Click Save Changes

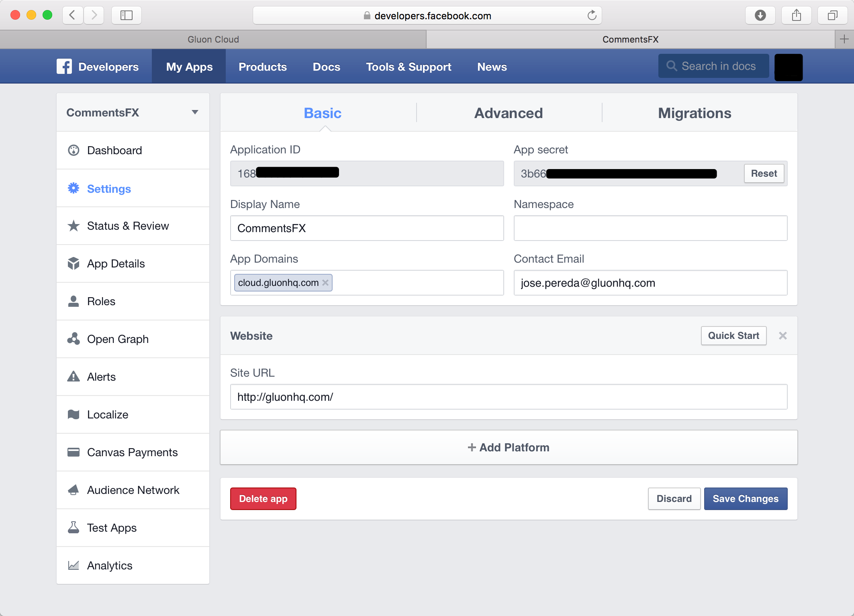[x=746, y=499]
